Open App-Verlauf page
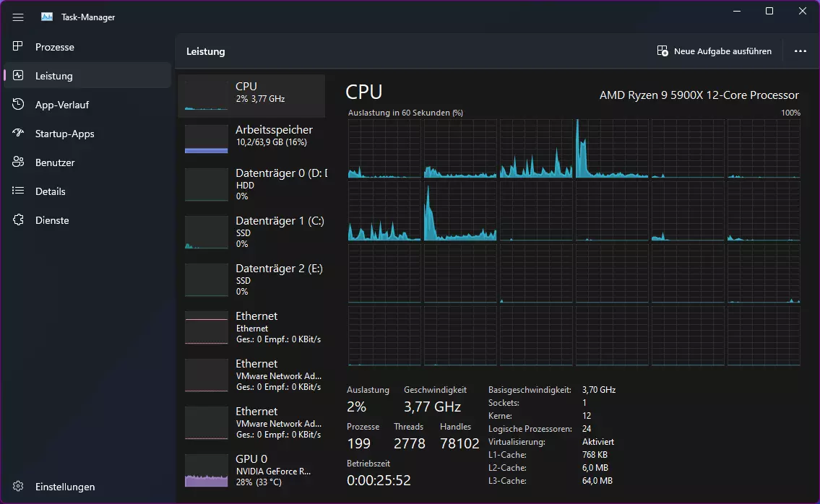This screenshot has height=504, width=820. (x=87, y=105)
